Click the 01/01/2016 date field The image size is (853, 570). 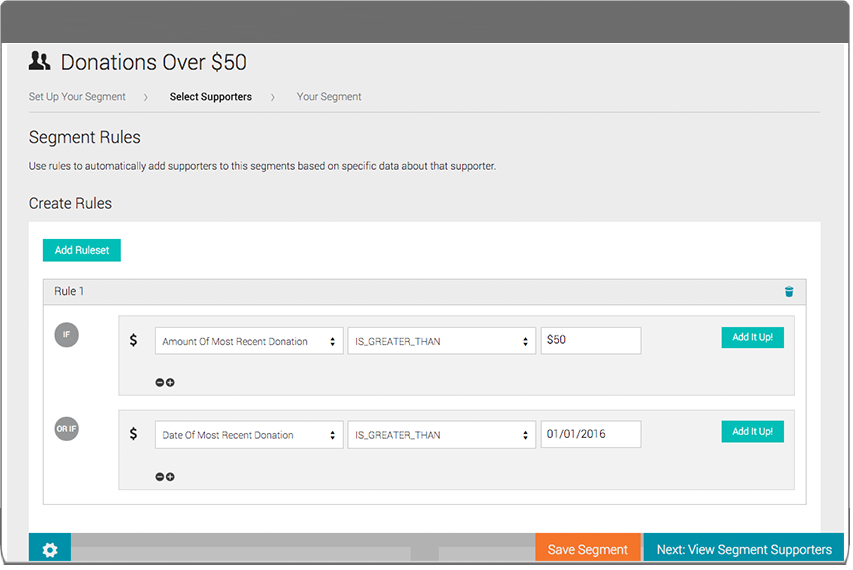pyautogui.click(x=591, y=434)
